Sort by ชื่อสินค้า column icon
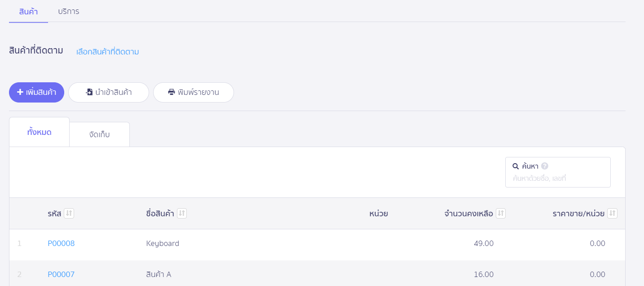Image resolution: width=644 pixels, height=286 pixels. [x=182, y=214]
